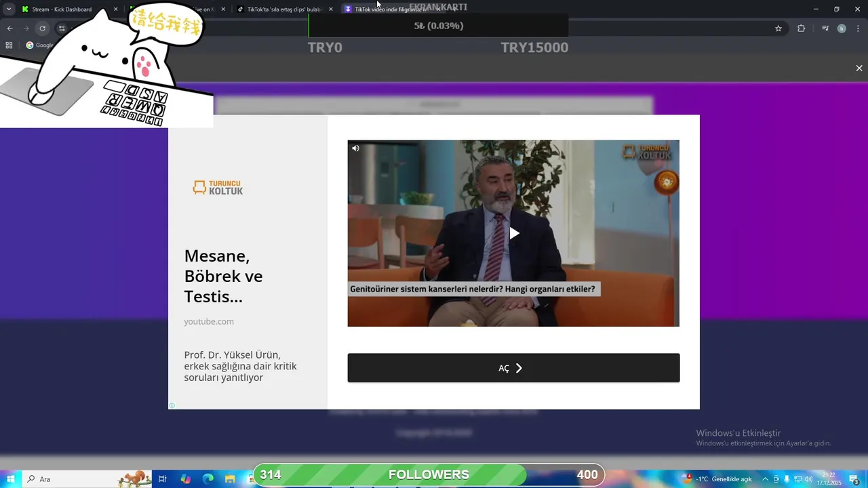Open the Windows Start menu

coord(11,479)
